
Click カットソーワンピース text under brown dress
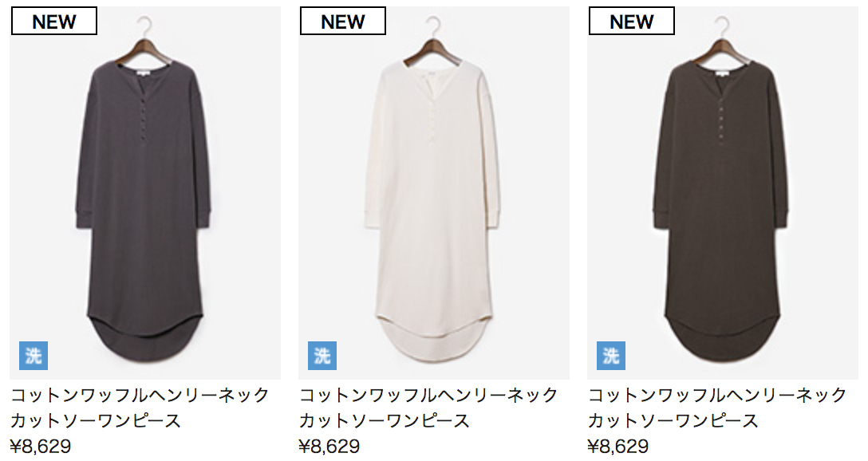click(673, 420)
